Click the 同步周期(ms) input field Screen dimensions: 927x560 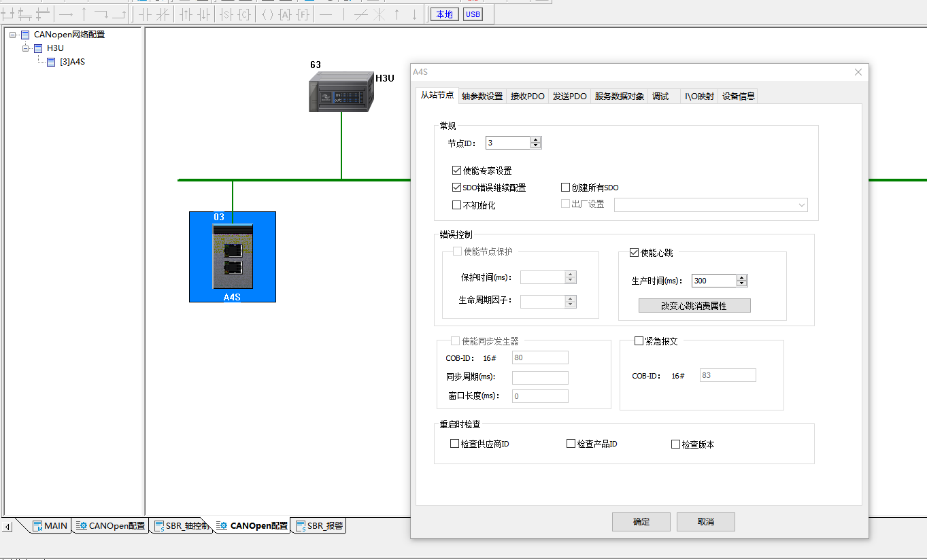(x=540, y=377)
